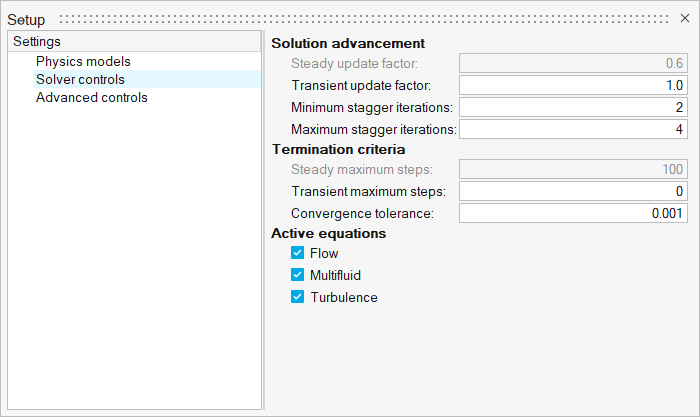Click the Transient update factor field
700x417 pixels.
[x=573, y=85]
